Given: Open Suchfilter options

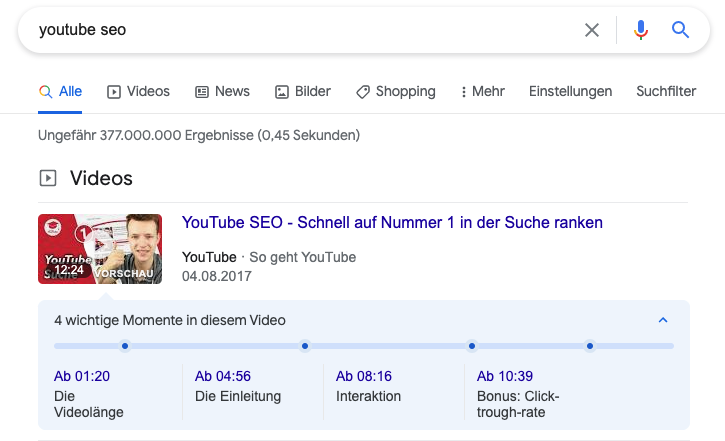Looking at the screenshot, I should click(666, 92).
